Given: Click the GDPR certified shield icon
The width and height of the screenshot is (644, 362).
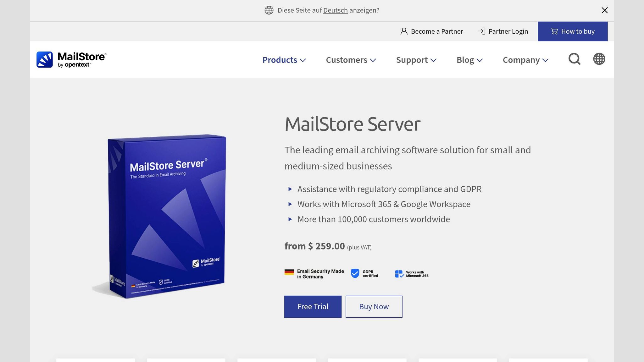Looking at the screenshot, I should pos(355,273).
